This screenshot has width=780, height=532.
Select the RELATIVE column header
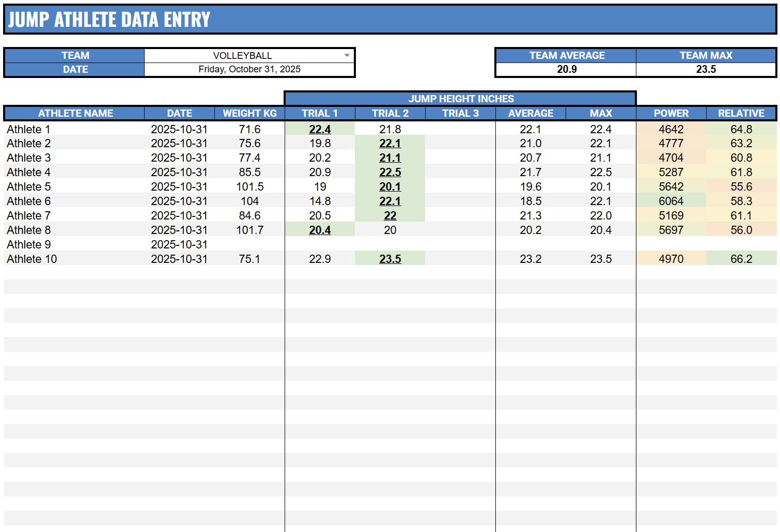741,113
